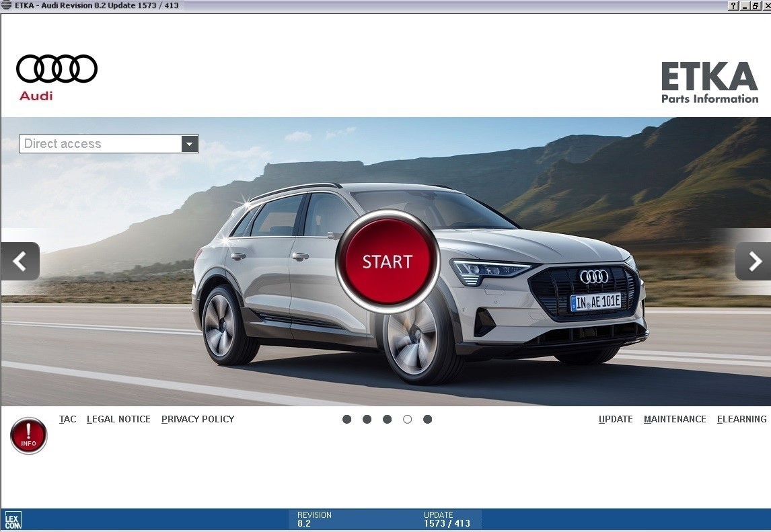Go to previous slide with left arrow
The height and width of the screenshot is (532, 771).
tap(20, 261)
